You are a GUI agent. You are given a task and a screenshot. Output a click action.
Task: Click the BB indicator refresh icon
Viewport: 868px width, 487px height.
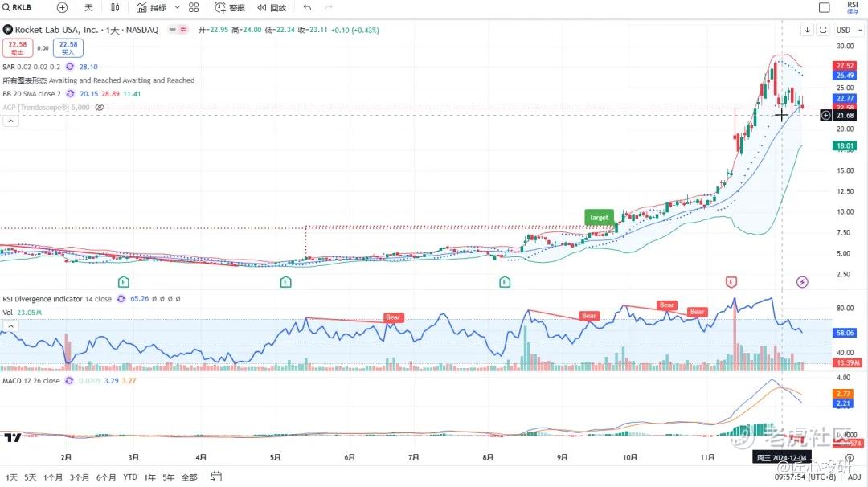(70, 93)
